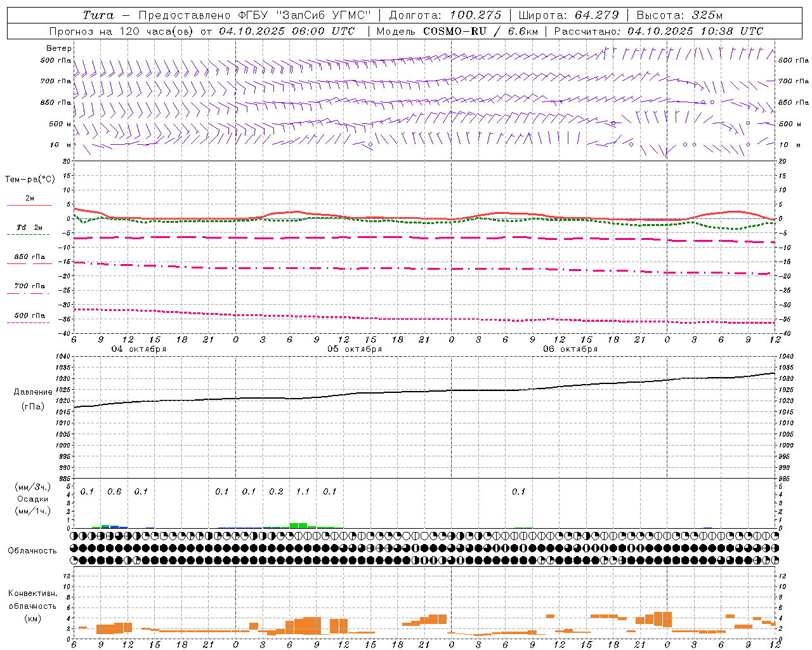This screenshot has height=650, width=812.
Task: Select the latitude value "Широта: 64.279"
Action: click(x=568, y=15)
